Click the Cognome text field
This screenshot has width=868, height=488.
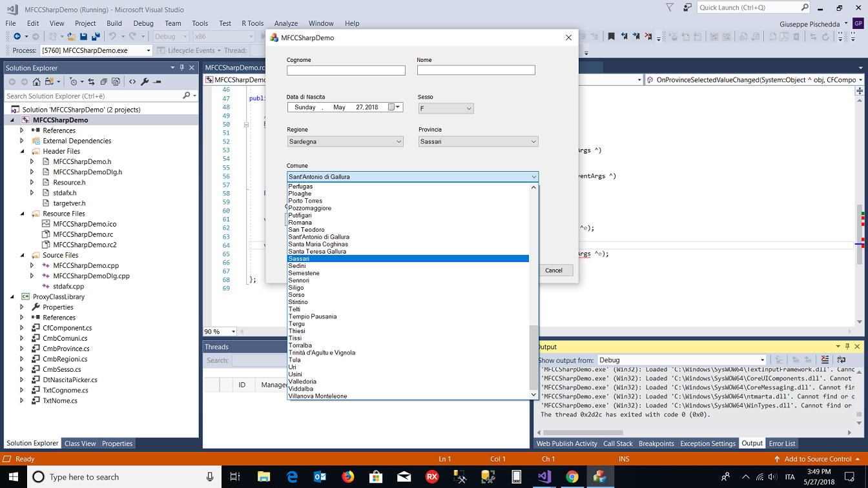(x=346, y=70)
